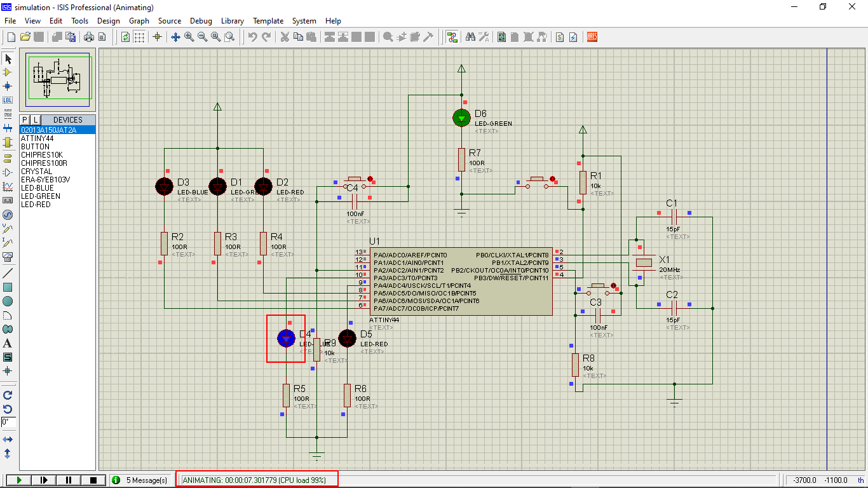
Task: Choose the 2D Graphics Circle tool
Action: click(x=8, y=301)
